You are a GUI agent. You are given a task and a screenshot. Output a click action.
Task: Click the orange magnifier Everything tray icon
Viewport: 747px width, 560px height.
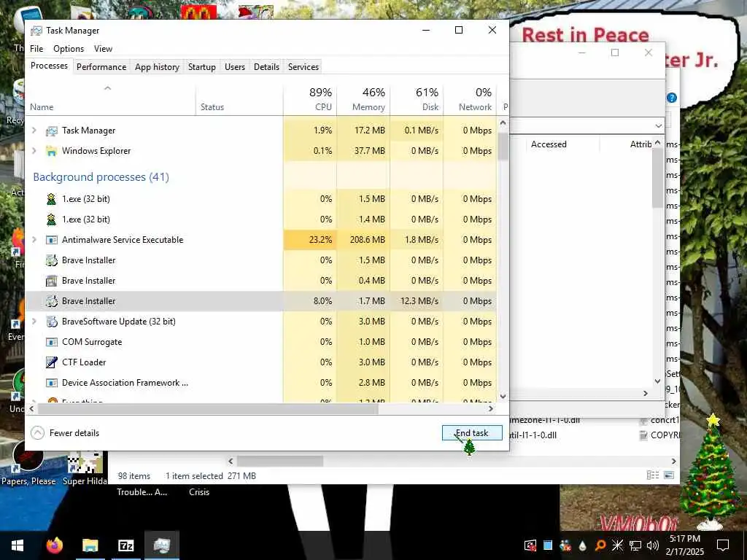click(x=600, y=545)
